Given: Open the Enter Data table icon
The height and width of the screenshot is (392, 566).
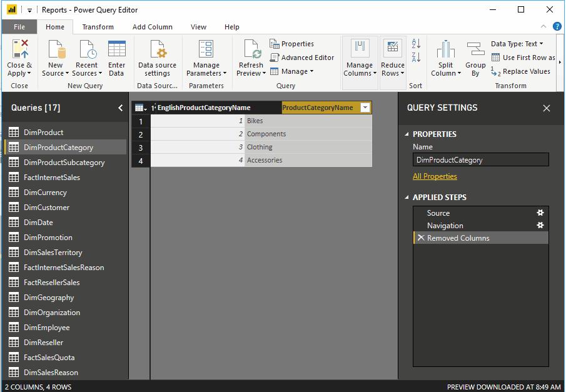Looking at the screenshot, I should coord(116,49).
